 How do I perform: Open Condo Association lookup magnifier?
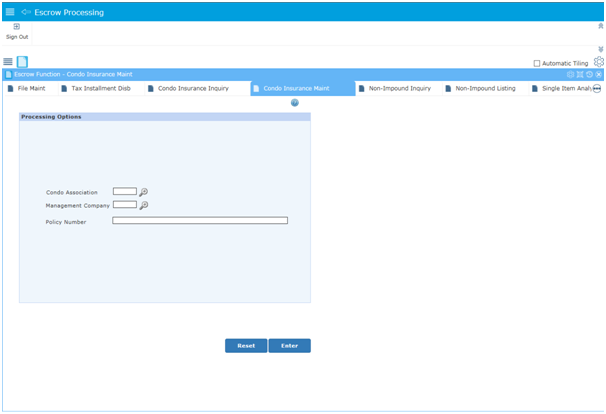click(143, 192)
